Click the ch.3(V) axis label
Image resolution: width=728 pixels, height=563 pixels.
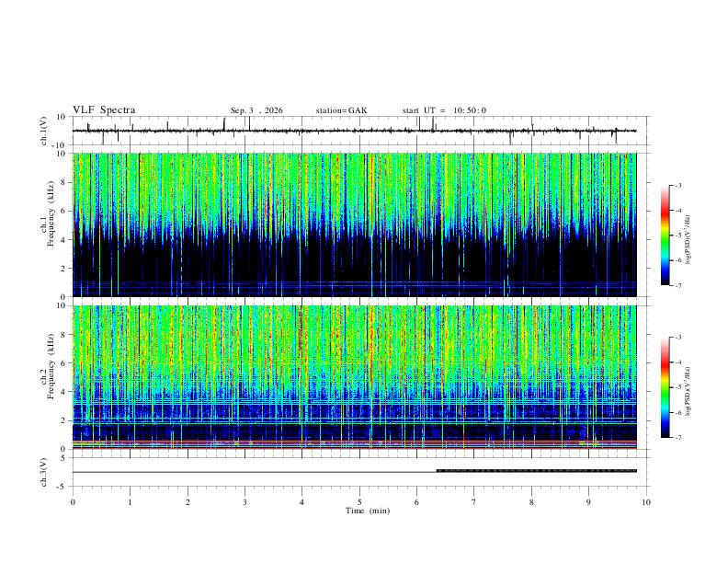(44, 473)
